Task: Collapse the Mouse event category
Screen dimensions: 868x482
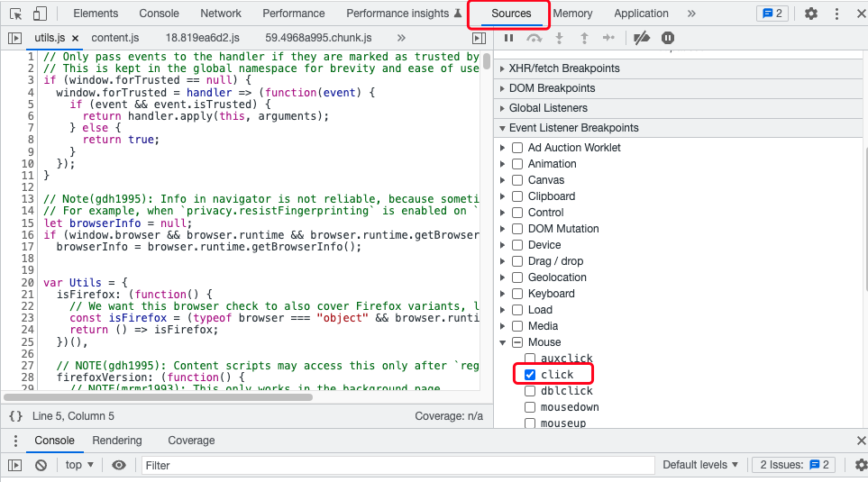Action: coord(503,342)
